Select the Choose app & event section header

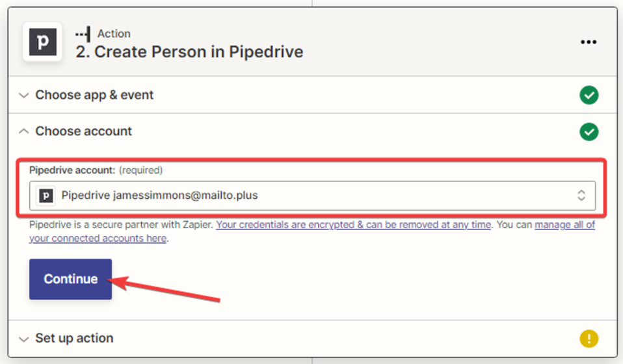94,95
